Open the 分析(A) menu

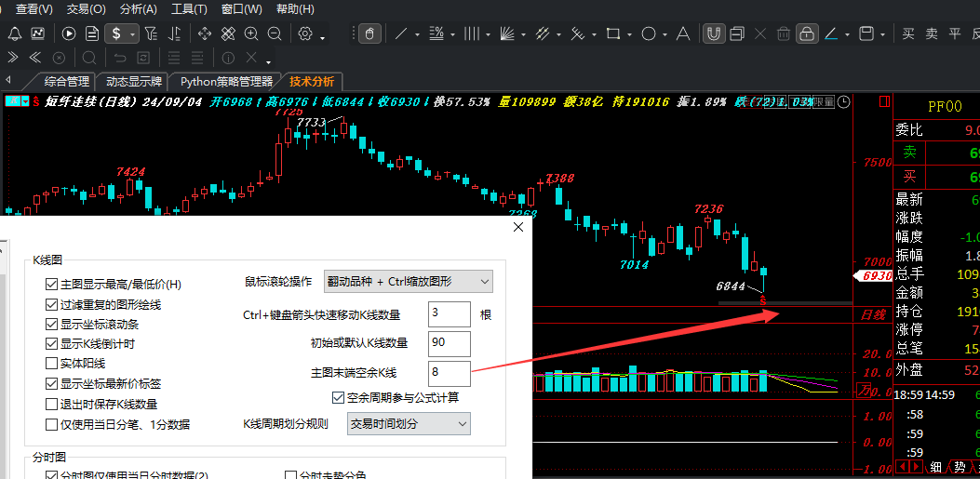coord(138,9)
